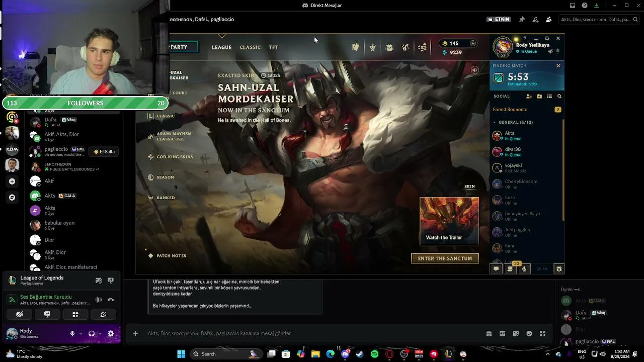The width and height of the screenshot is (644, 362).
Task: Mute Discord microphone
Action: 72,333
